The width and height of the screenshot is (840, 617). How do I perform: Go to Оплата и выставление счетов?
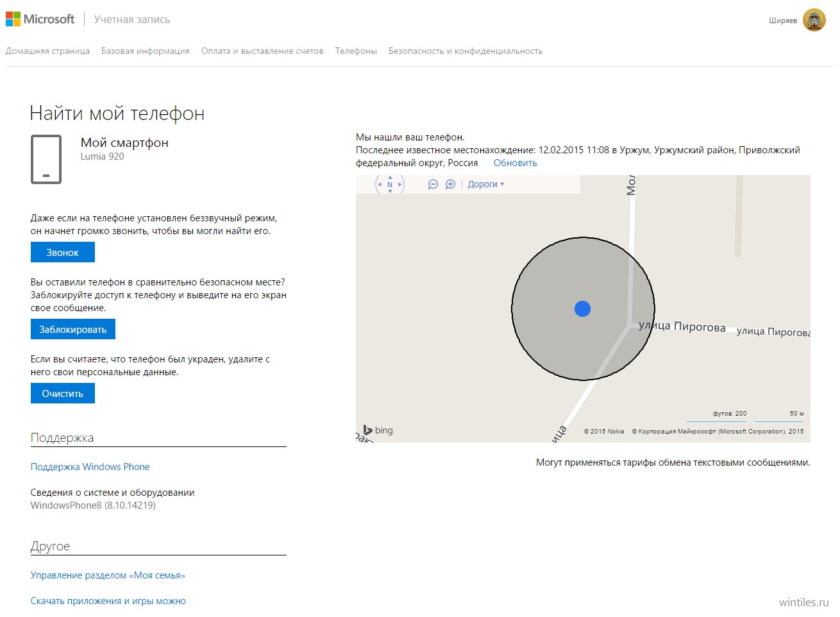pos(262,51)
